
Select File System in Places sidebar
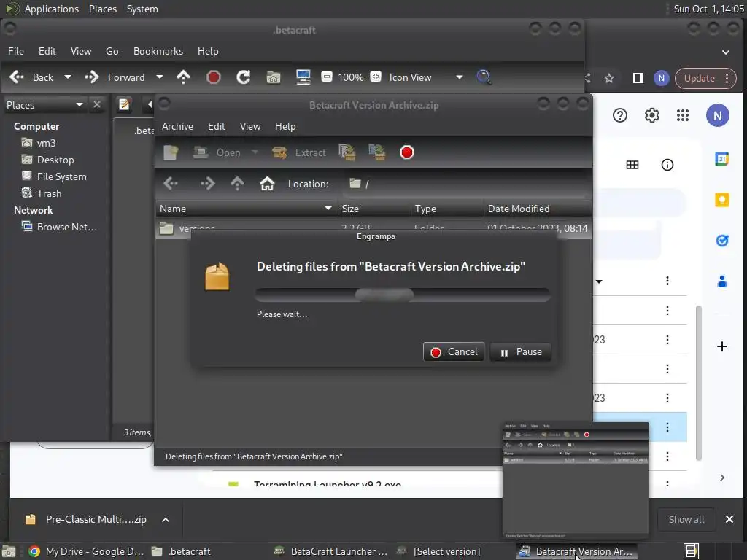[61, 176]
